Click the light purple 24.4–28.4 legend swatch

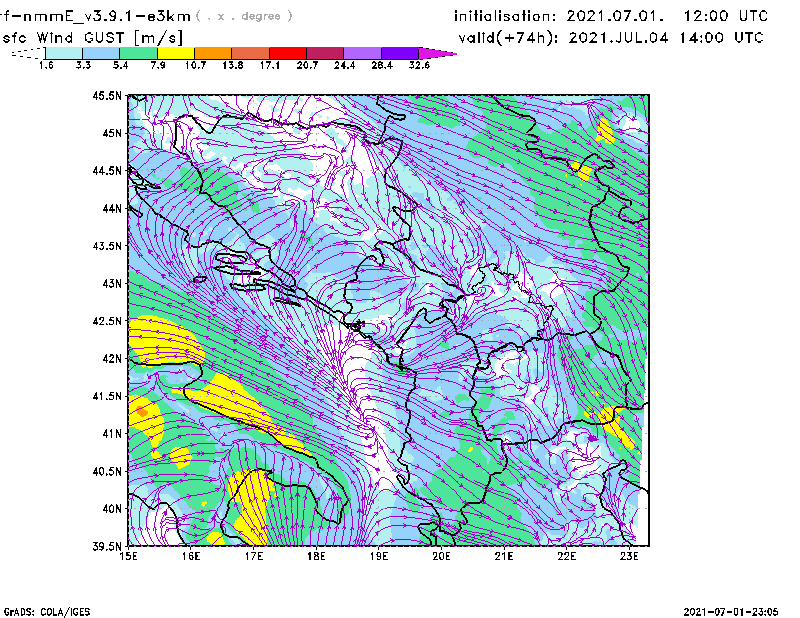(363, 53)
